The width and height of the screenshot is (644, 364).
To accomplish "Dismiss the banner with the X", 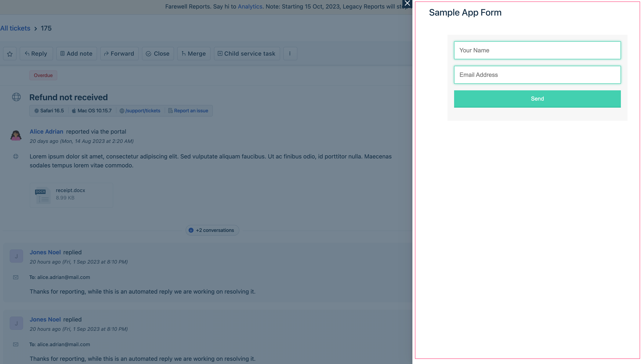I will coord(407,3).
